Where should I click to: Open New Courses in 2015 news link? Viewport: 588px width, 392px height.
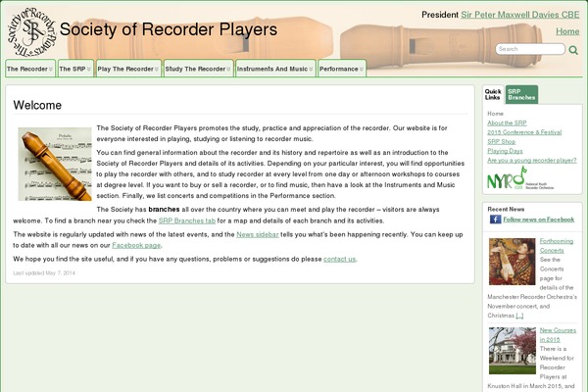[558, 335]
